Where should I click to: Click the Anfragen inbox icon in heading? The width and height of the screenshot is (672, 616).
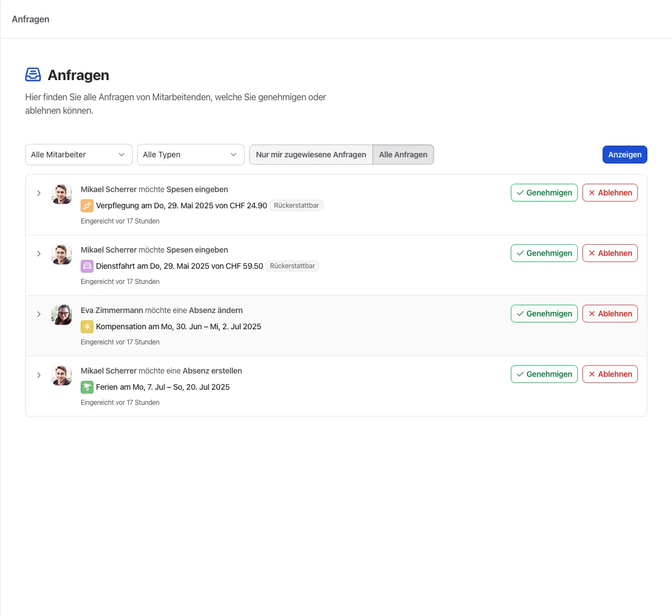33,74
